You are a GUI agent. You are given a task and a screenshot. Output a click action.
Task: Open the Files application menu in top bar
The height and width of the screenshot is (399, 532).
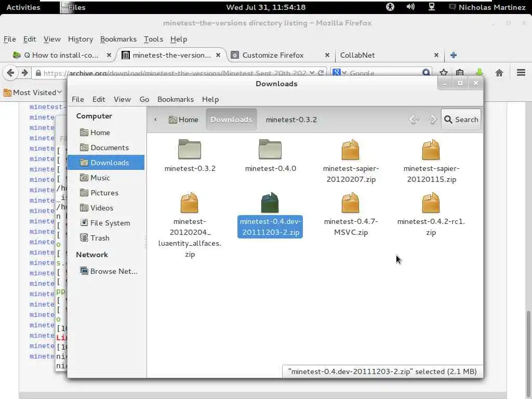[73, 7]
